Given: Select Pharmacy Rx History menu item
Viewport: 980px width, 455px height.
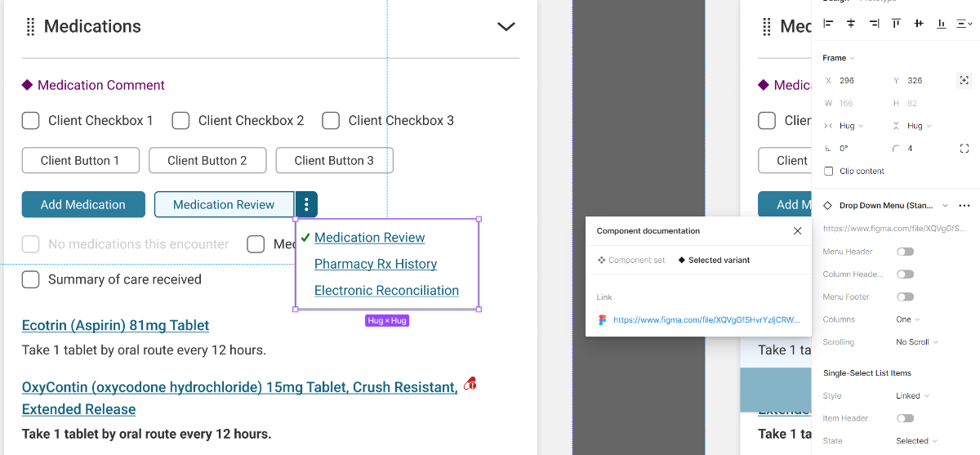Looking at the screenshot, I should pyautogui.click(x=376, y=264).
